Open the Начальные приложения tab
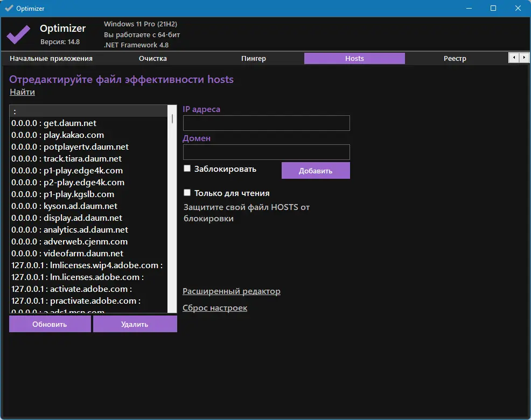This screenshot has width=531, height=420. click(51, 58)
